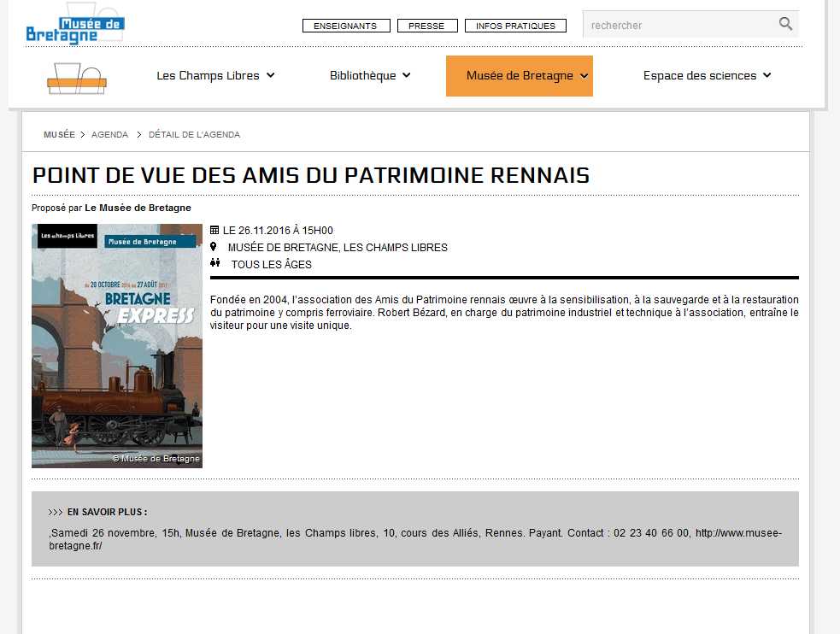Expand the Musée de Bretagne dropdown
This screenshot has height=634, width=840.
520,76
